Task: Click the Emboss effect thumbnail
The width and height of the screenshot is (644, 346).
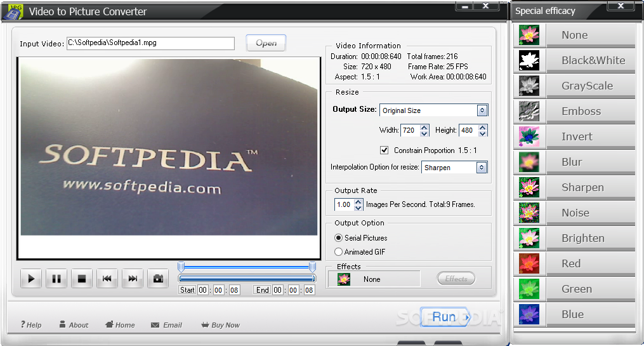Action: pos(529,111)
